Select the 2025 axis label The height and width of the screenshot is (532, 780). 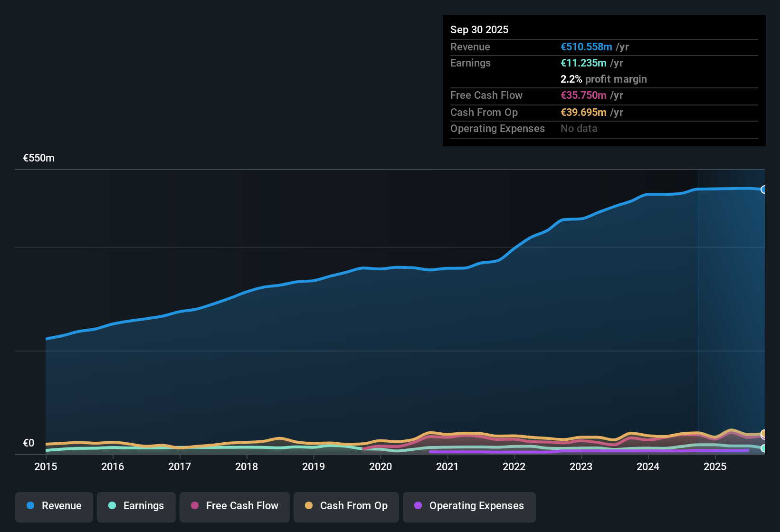[716, 467]
